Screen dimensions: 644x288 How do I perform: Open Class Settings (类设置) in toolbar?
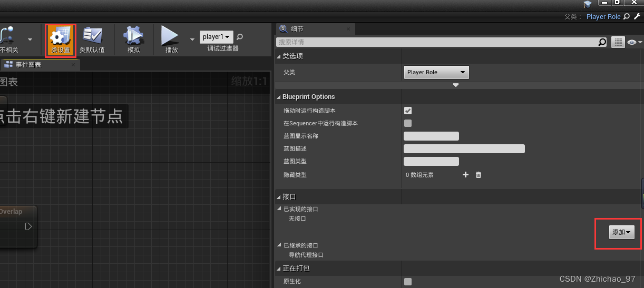point(60,40)
